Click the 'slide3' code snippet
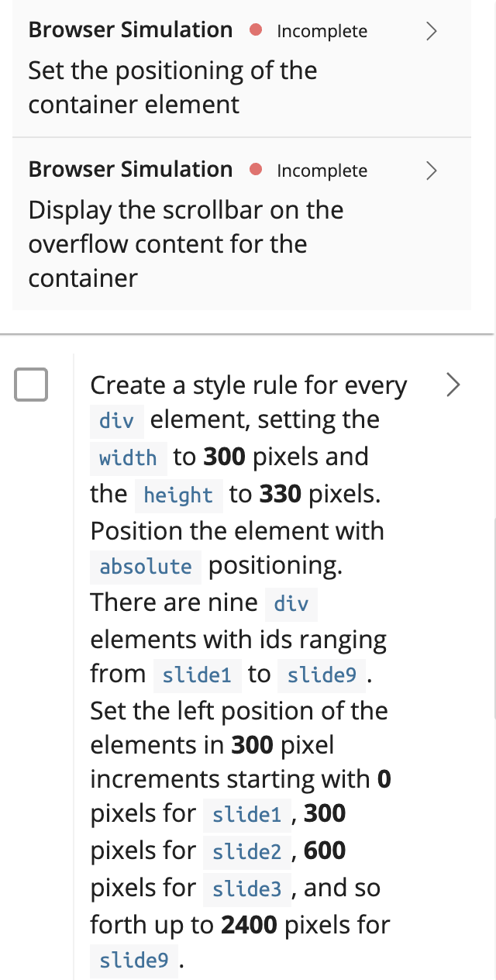Image resolution: width=496 pixels, height=980 pixels. tap(247, 889)
